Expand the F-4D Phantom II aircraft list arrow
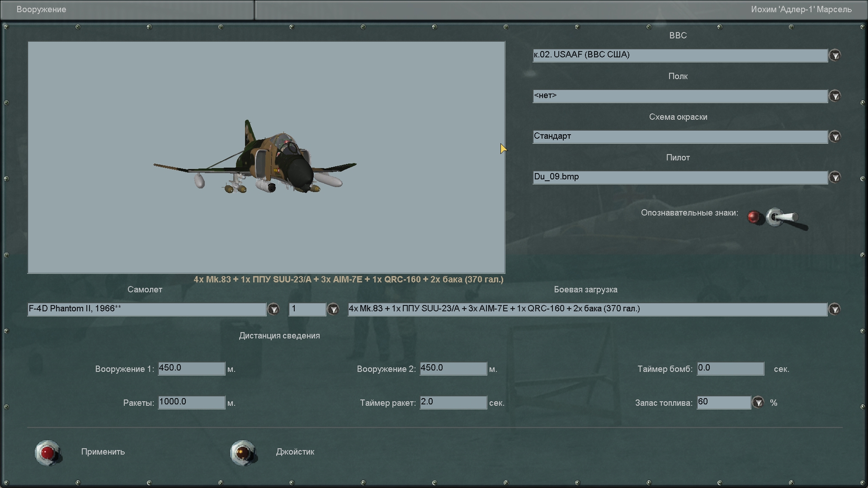Image resolution: width=868 pixels, height=488 pixels. (x=274, y=309)
